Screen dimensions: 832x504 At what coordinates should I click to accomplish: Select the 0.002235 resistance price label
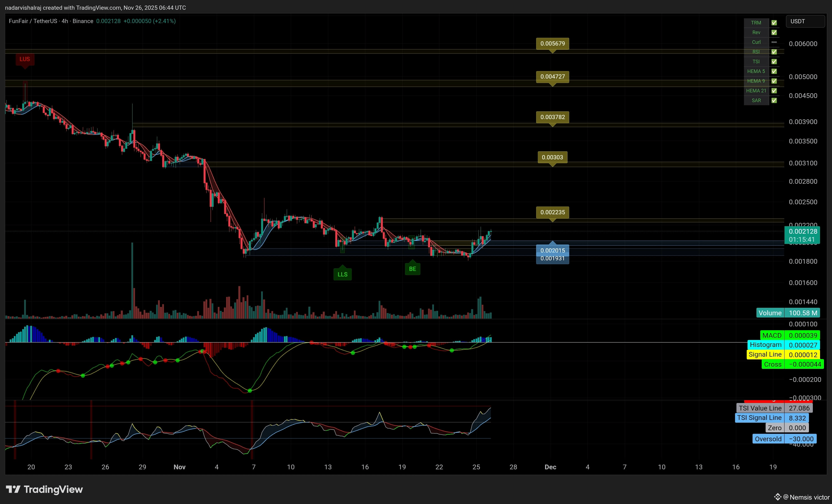pyautogui.click(x=553, y=212)
